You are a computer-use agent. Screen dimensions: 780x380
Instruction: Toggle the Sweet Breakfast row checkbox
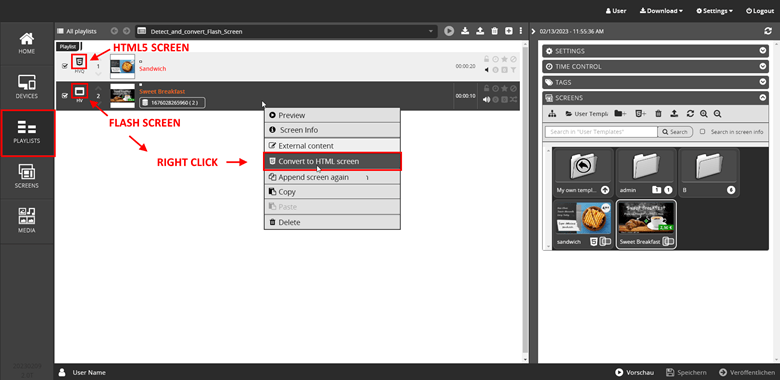coord(65,95)
